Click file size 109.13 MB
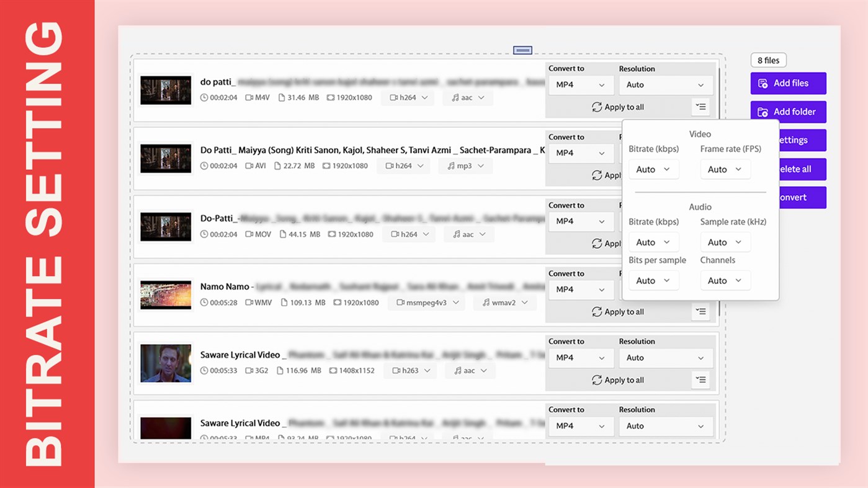 308,303
